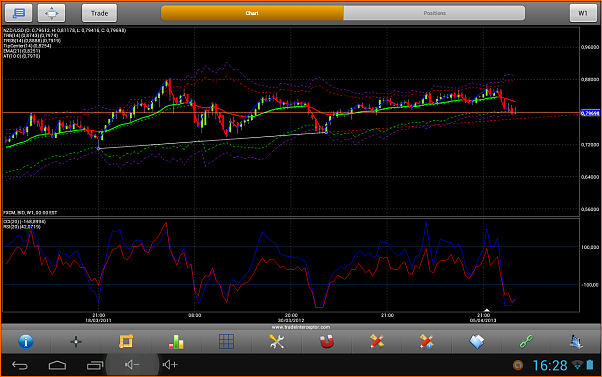Tap the battery status icon

pos(590,365)
